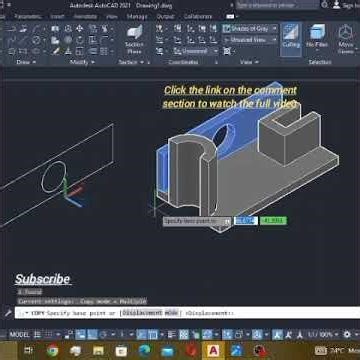The height and width of the screenshot is (360, 360).
Task: Open dropdown icon on 'Specify base point' tooltip
Action: click(x=227, y=221)
